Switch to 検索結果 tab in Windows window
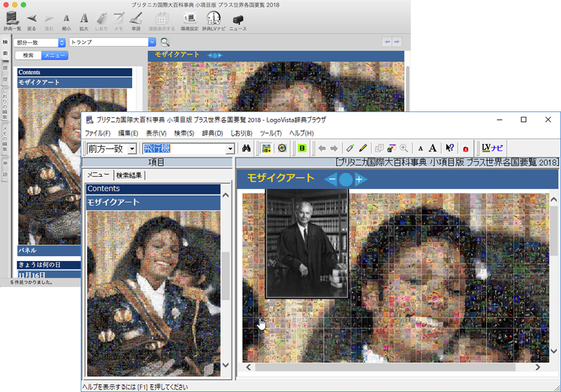This screenshot has width=561, height=392. [129, 175]
